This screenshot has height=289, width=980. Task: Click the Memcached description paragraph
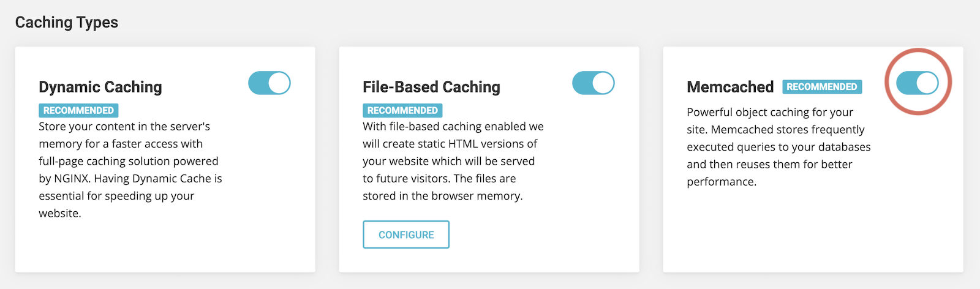click(778, 147)
